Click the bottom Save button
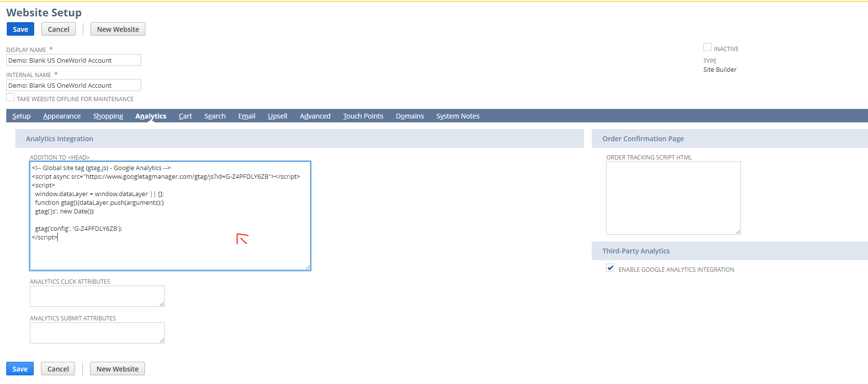This screenshot has height=384, width=868. [20, 369]
